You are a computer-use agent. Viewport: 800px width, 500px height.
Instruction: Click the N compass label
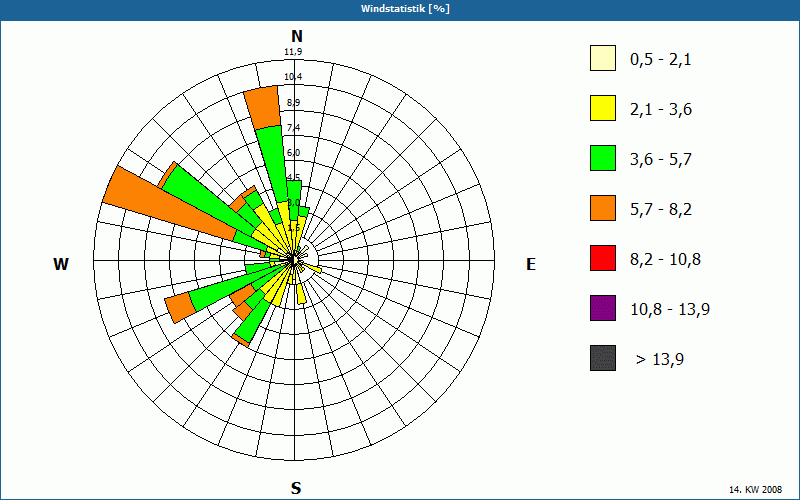[297, 36]
